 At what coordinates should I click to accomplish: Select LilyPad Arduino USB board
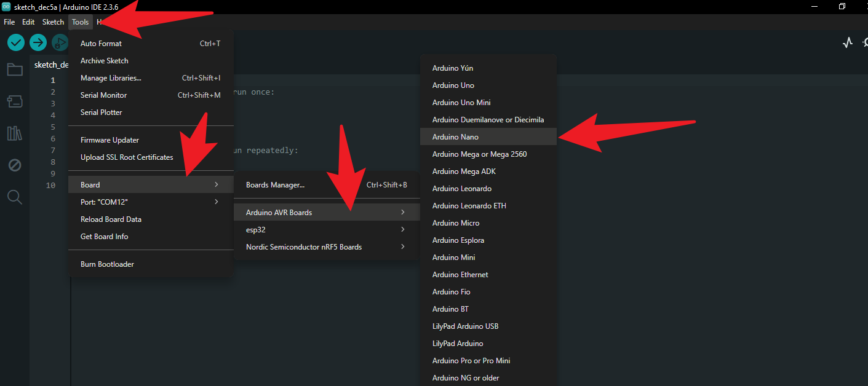pyautogui.click(x=488, y=326)
